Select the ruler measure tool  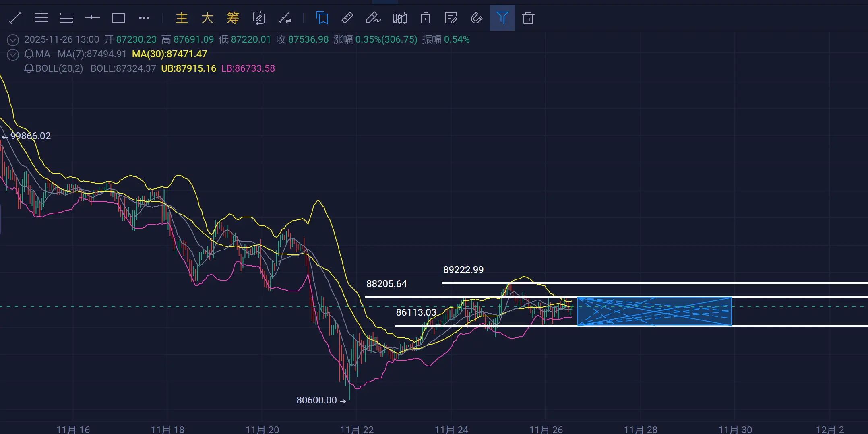point(347,18)
